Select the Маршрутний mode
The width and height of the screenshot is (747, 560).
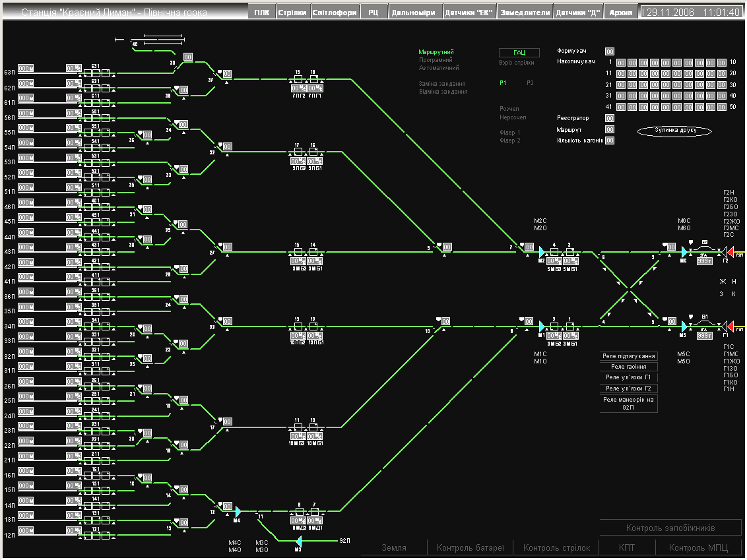pyautogui.click(x=436, y=52)
